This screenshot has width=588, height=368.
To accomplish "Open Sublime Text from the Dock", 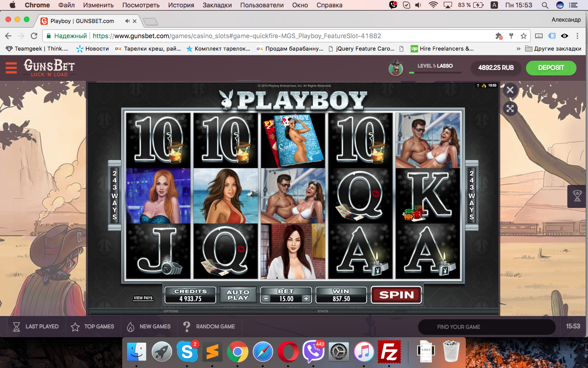I will [x=212, y=352].
